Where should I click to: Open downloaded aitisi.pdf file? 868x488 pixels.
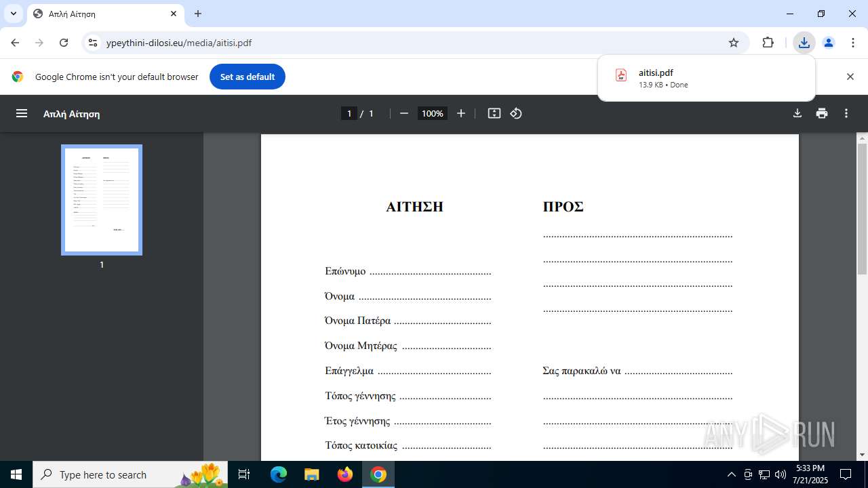coord(706,78)
